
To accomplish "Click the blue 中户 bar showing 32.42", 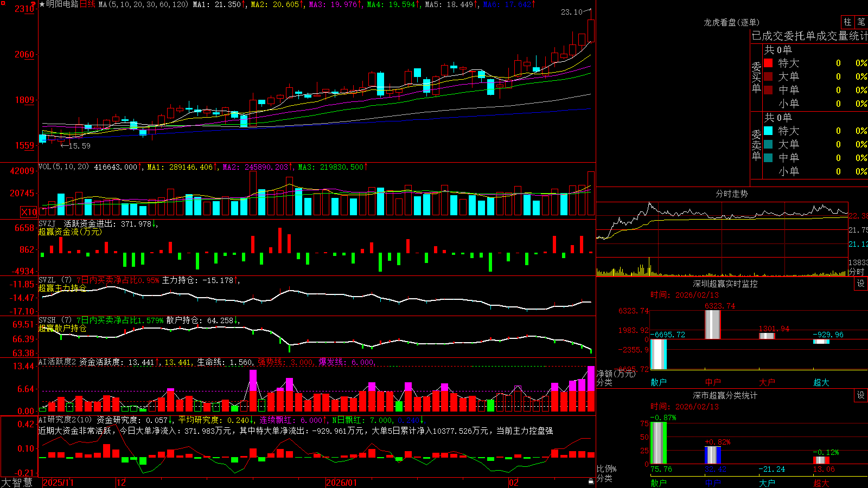I will tap(713, 455).
